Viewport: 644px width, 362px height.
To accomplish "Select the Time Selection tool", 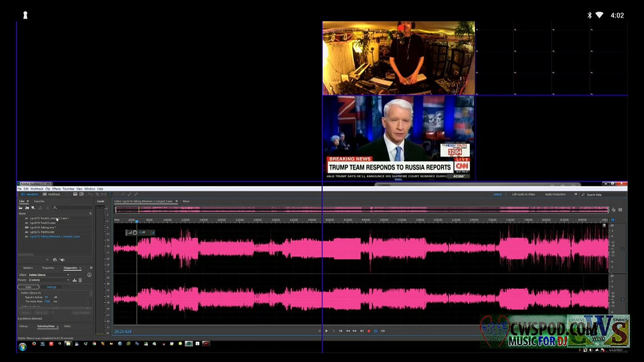I will [x=110, y=195].
